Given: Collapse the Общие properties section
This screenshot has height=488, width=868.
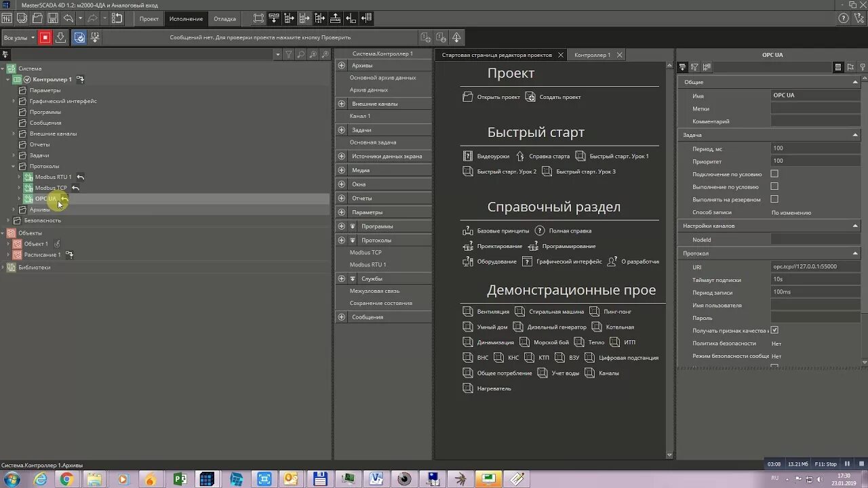Looking at the screenshot, I should tap(855, 82).
